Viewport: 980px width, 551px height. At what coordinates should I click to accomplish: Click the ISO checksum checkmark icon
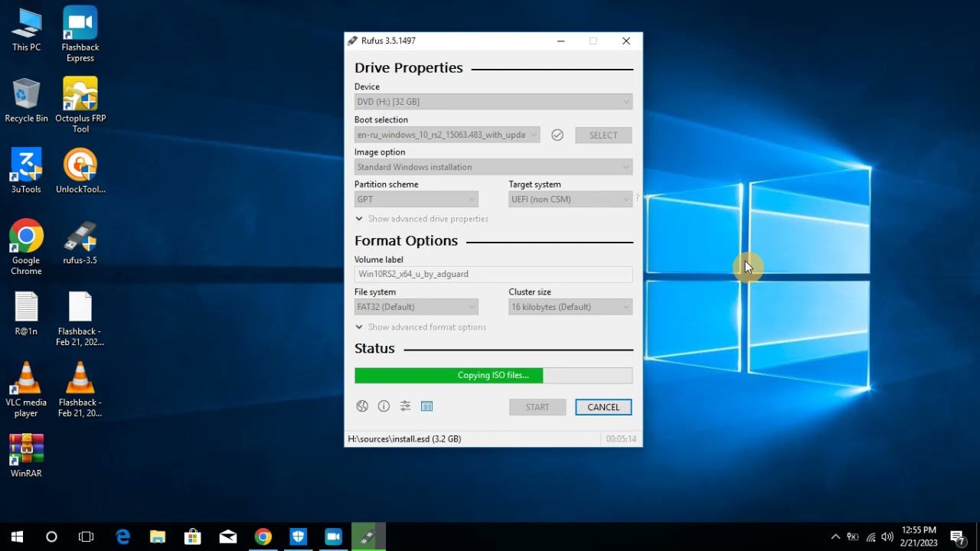point(557,135)
